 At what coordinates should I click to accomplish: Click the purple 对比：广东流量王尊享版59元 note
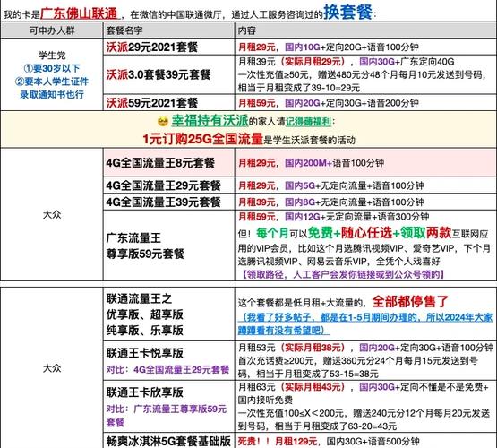pos(167,416)
